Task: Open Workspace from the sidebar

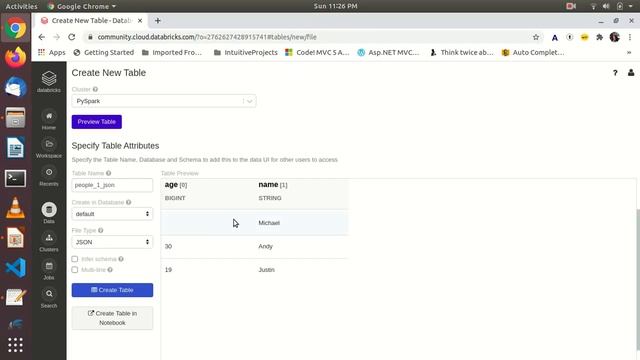Action: coord(49,148)
